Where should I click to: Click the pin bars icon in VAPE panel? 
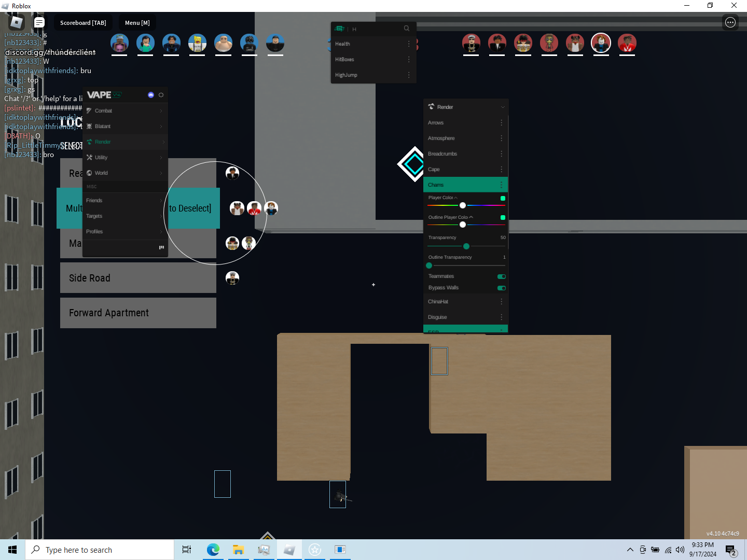pos(161,247)
